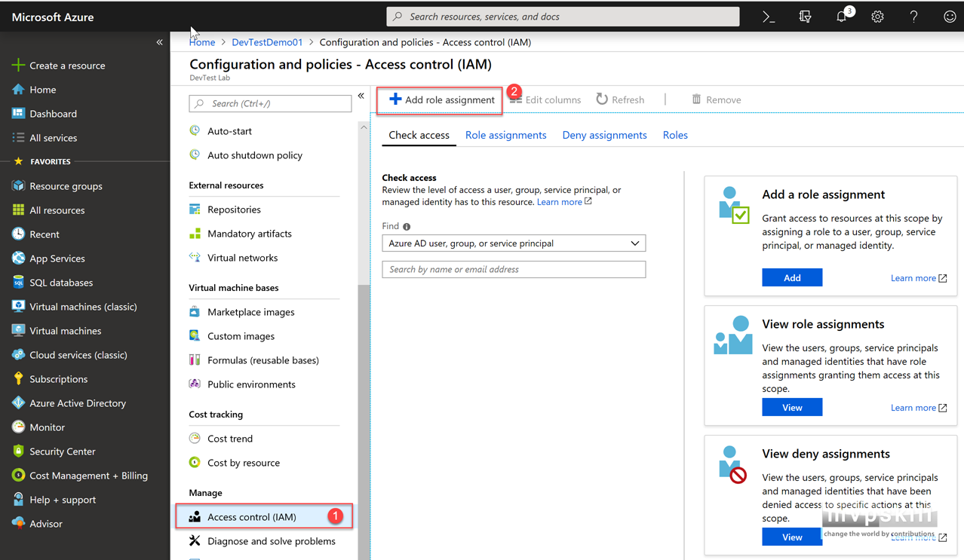Open Learn more link in View role assignments card

point(919,408)
